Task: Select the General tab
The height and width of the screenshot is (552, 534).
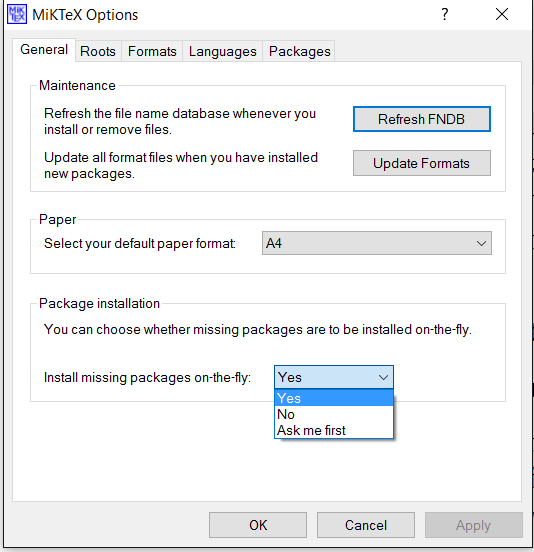Action: coord(44,50)
